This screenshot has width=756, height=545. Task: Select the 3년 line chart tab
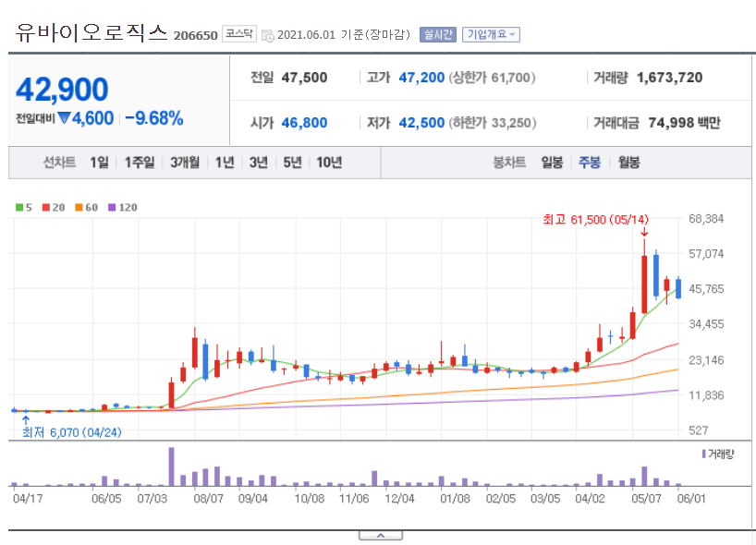tap(259, 163)
